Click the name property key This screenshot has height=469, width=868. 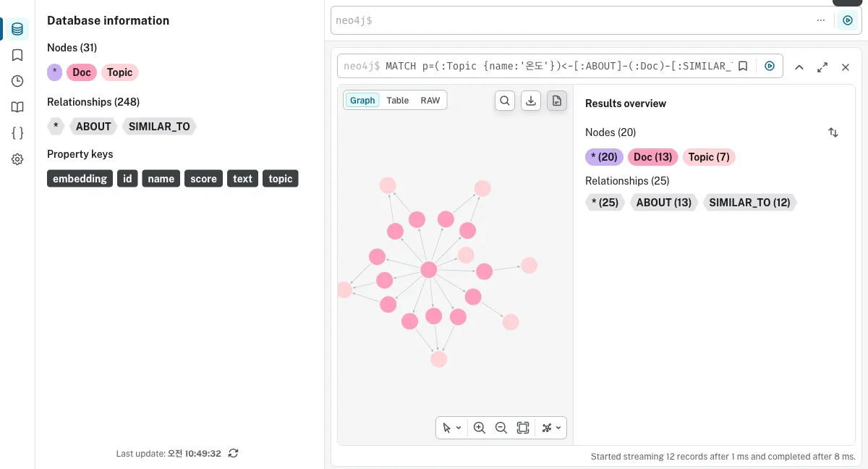coord(161,179)
